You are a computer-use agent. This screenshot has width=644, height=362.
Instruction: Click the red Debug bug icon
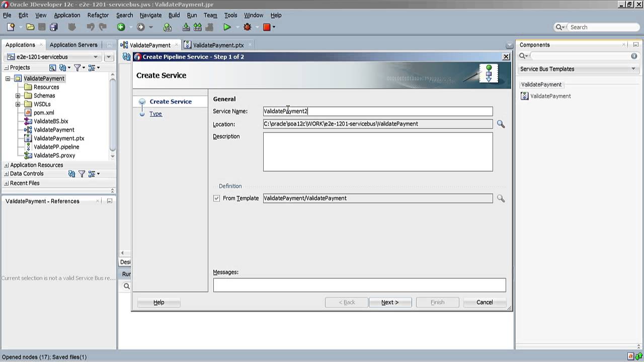(247, 27)
